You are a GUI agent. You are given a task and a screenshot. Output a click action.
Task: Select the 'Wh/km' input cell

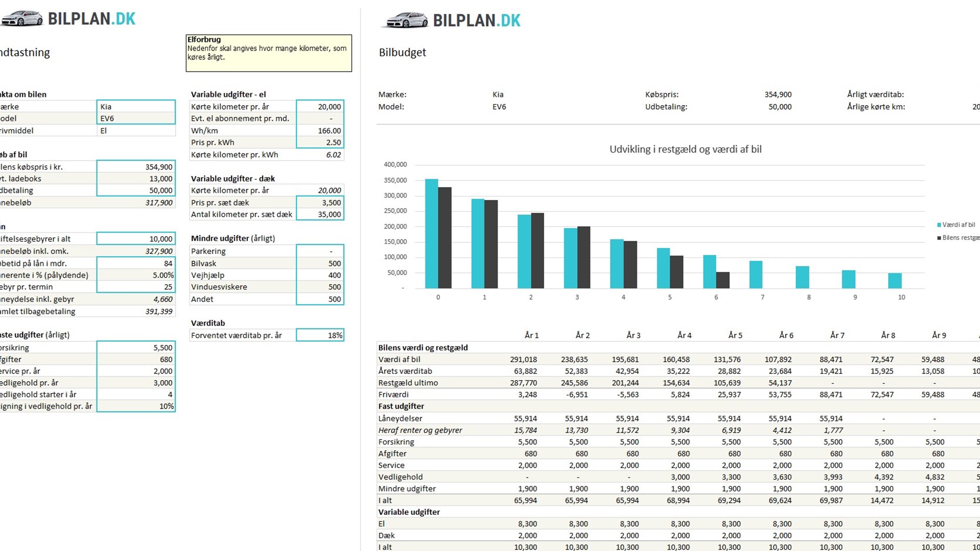(320, 131)
